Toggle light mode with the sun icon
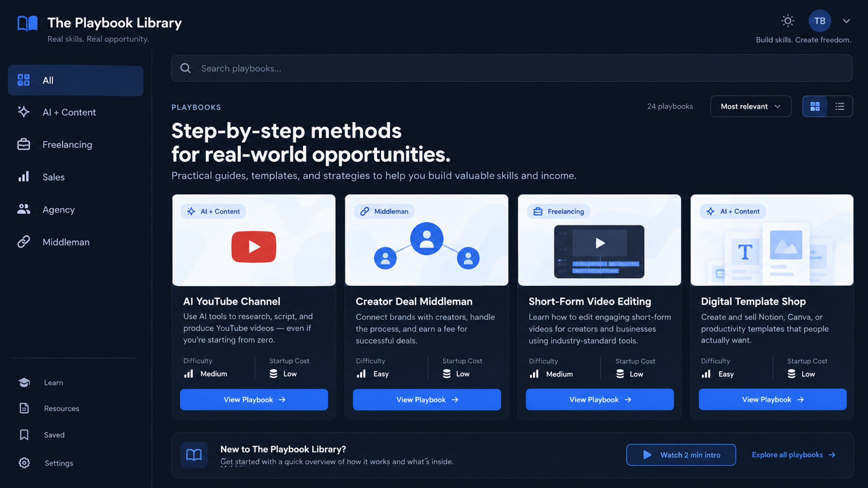The height and width of the screenshot is (488, 868). pos(788,21)
